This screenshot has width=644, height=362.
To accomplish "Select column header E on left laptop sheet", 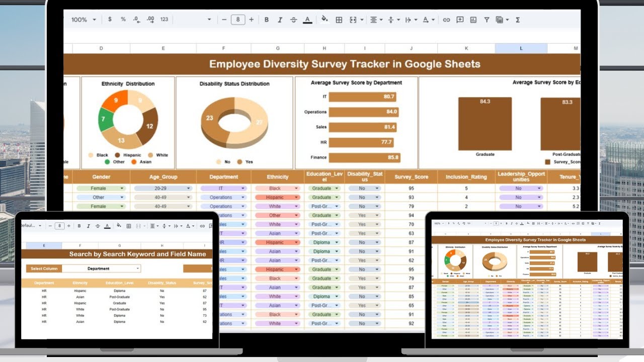I will [44, 245].
